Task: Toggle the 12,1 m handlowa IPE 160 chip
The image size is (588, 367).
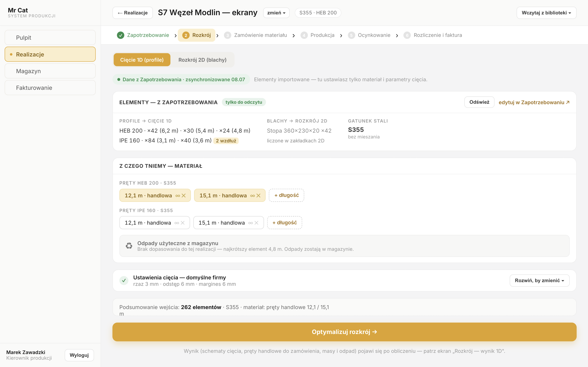Action: [155, 223]
